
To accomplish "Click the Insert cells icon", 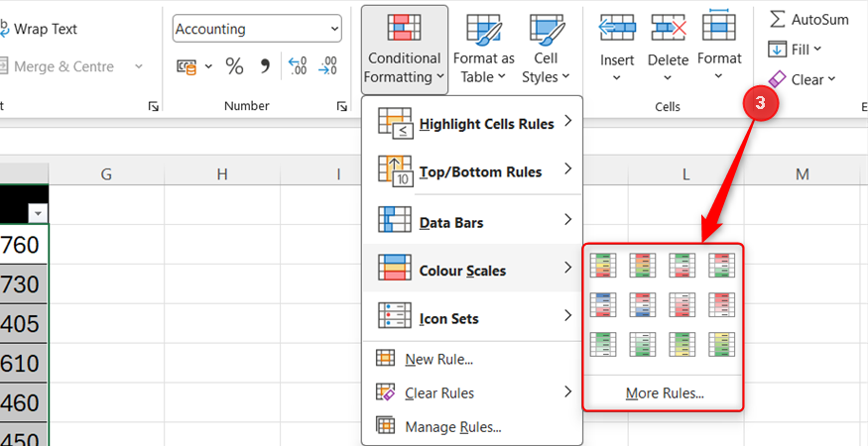I will (617, 27).
